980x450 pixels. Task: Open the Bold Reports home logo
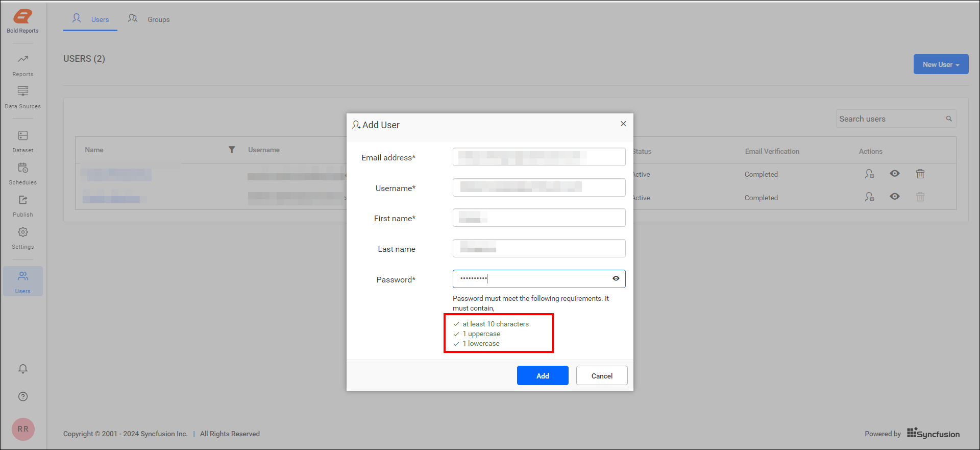point(22,21)
